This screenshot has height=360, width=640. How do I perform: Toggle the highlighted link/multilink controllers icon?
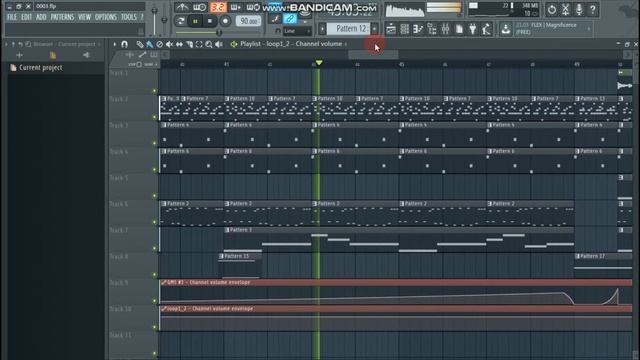[x=290, y=19]
